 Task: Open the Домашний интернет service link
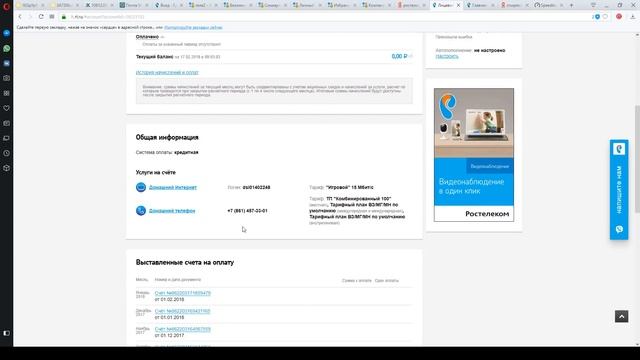click(x=173, y=187)
